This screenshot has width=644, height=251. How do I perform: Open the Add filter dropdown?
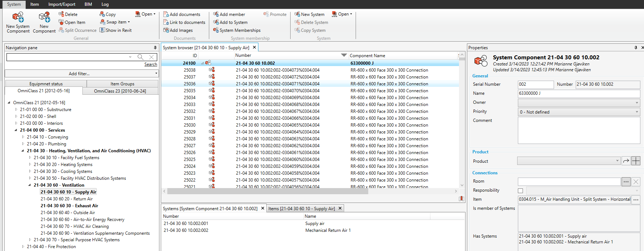tap(82, 74)
